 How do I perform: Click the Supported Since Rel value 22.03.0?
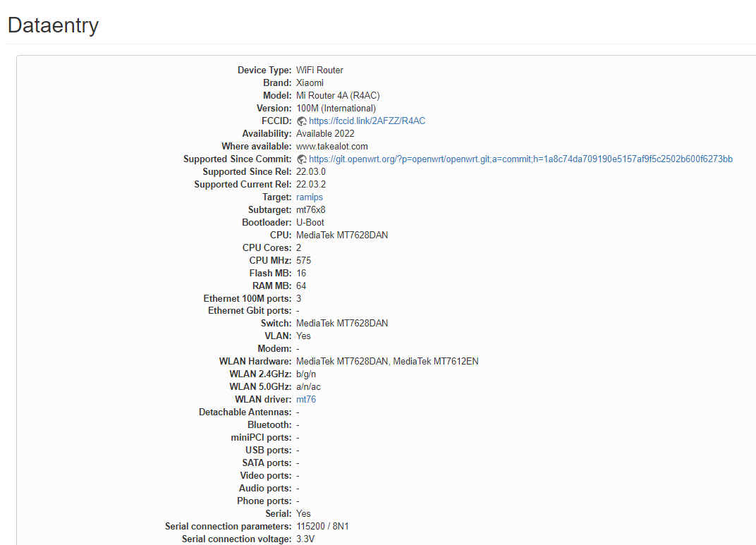coord(311,171)
